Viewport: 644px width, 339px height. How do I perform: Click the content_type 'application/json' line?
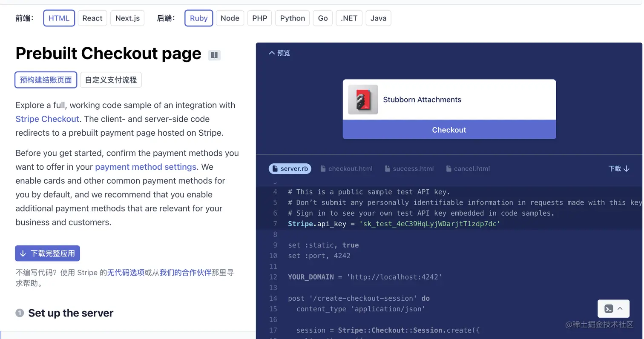coord(361,309)
